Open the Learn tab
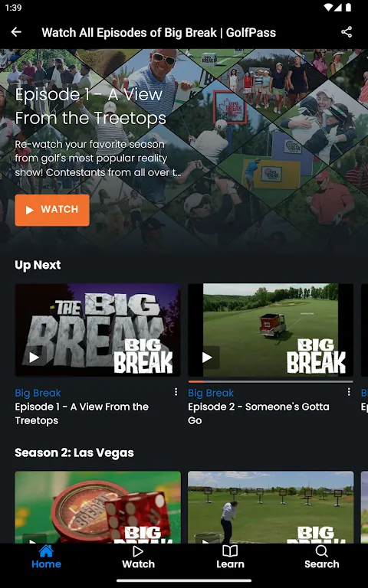Viewport: 368px width, 588px height. click(x=230, y=557)
